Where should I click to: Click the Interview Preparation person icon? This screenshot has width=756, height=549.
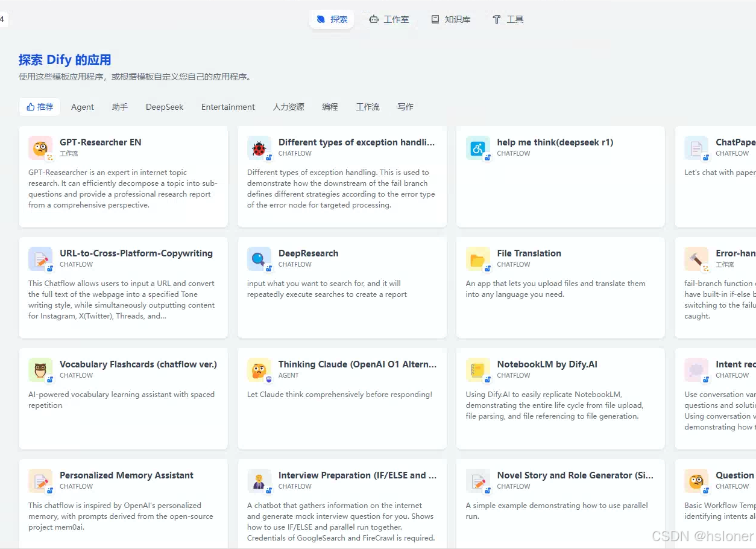[x=259, y=481]
